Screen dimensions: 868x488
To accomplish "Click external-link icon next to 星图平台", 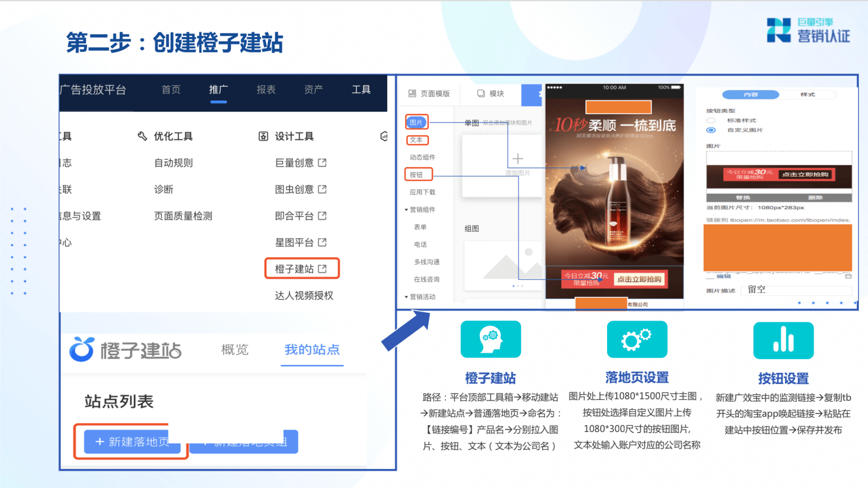I will [x=322, y=242].
